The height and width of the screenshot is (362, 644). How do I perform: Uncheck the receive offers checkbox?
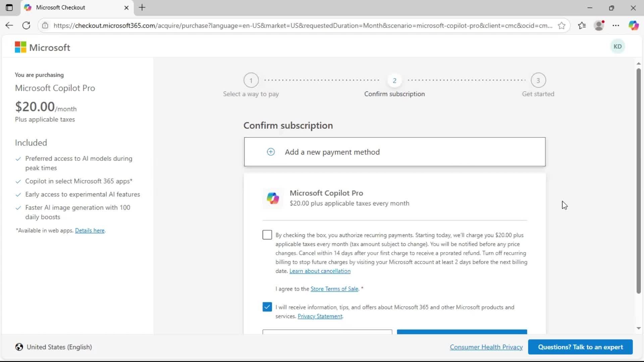(267, 307)
